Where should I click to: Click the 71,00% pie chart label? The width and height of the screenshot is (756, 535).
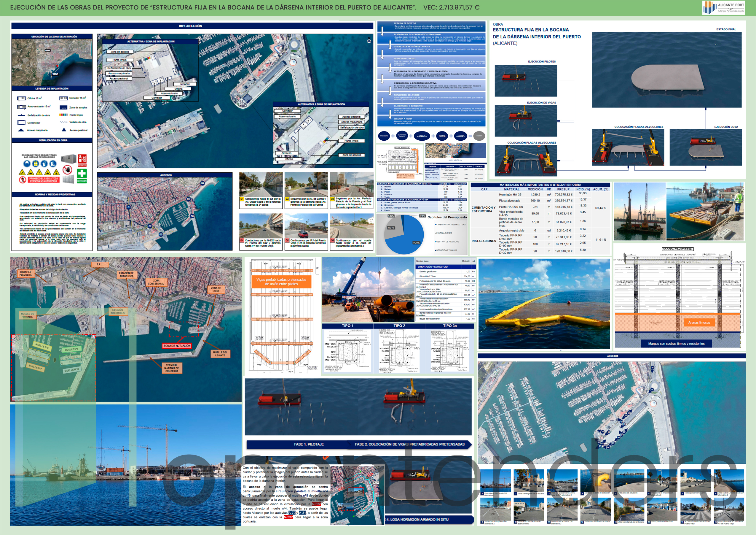pyautogui.click(x=417, y=243)
